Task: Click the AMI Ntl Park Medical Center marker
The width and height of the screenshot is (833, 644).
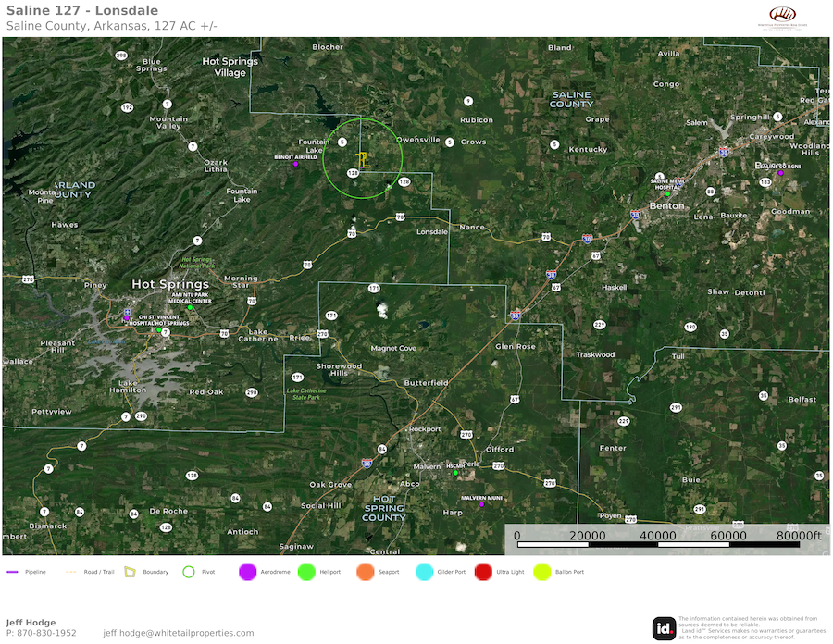Action: (x=190, y=307)
